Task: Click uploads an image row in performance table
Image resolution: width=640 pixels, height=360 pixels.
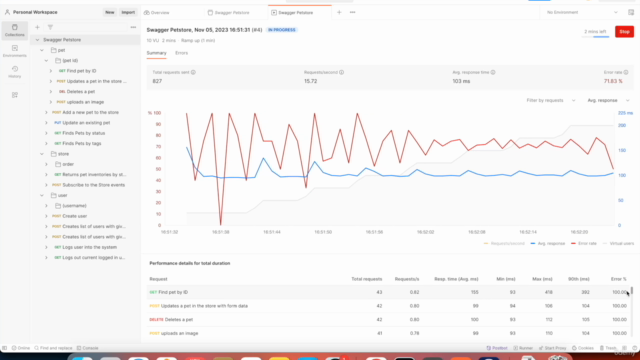Action: click(388, 333)
